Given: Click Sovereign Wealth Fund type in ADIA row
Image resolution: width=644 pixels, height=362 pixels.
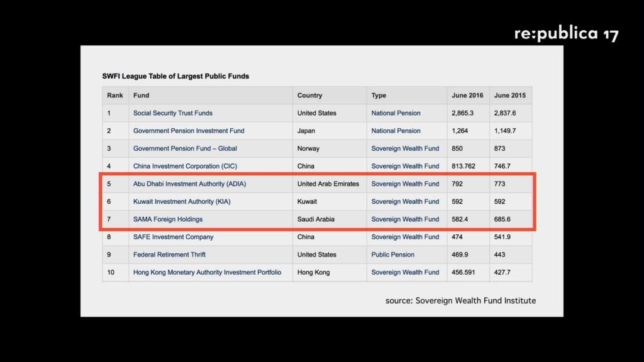Looking at the screenshot, I should (405, 184).
